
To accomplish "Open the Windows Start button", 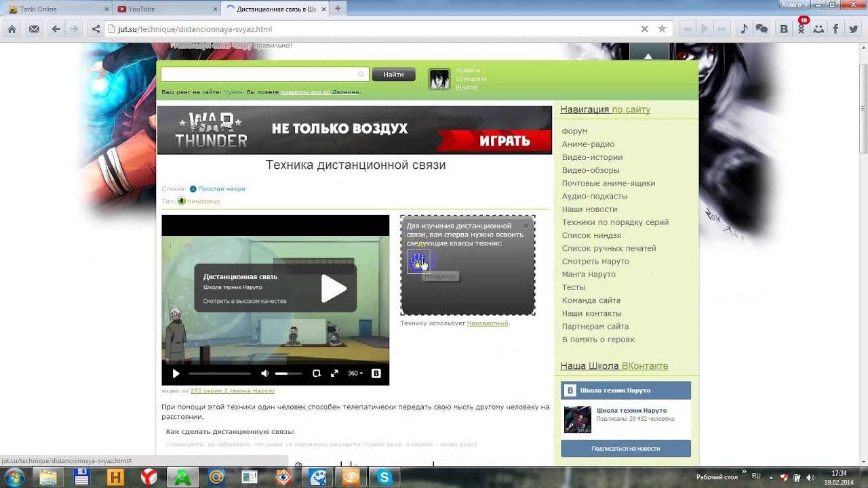I will point(14,477).
